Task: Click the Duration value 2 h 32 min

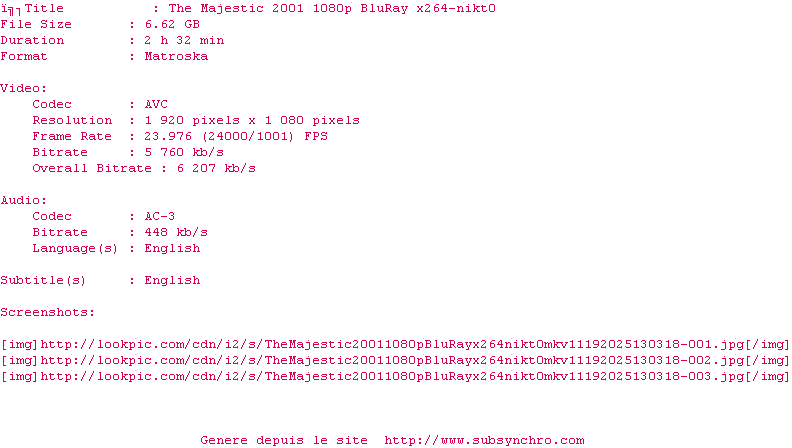Action: (184, 40)
